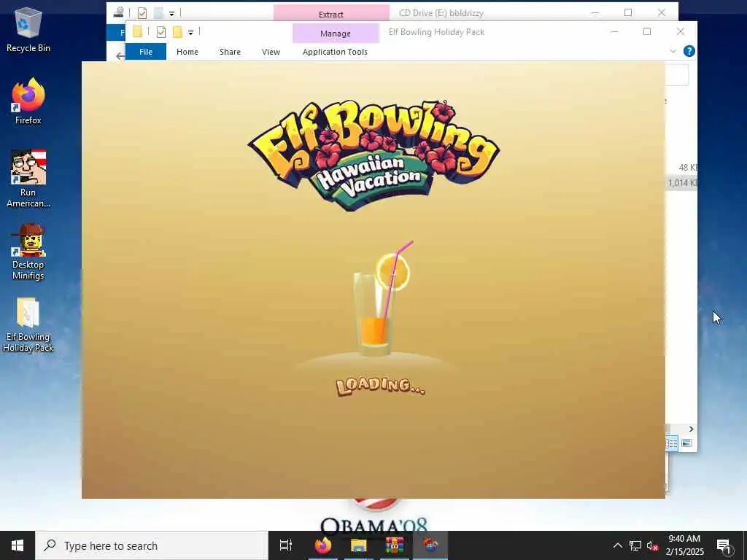Click the Type here to search box
747x560 pixels.
click(x=152, y=545)
